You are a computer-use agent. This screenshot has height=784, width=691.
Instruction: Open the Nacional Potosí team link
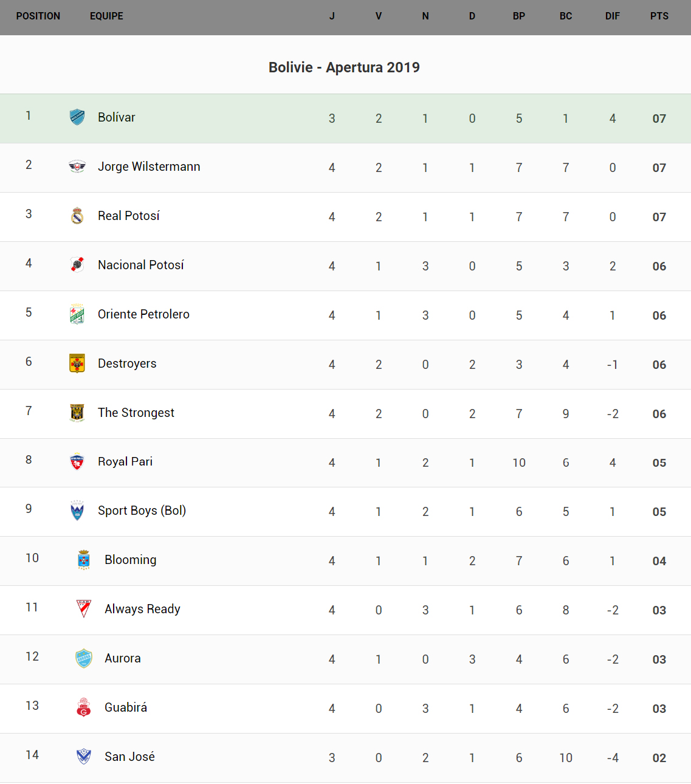point(140,265)
